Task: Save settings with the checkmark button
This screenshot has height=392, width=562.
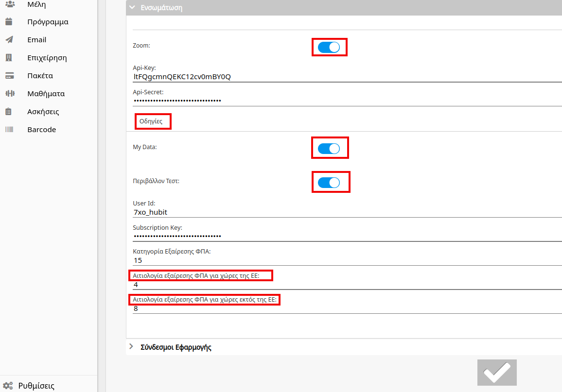Action: pos(497,372)
